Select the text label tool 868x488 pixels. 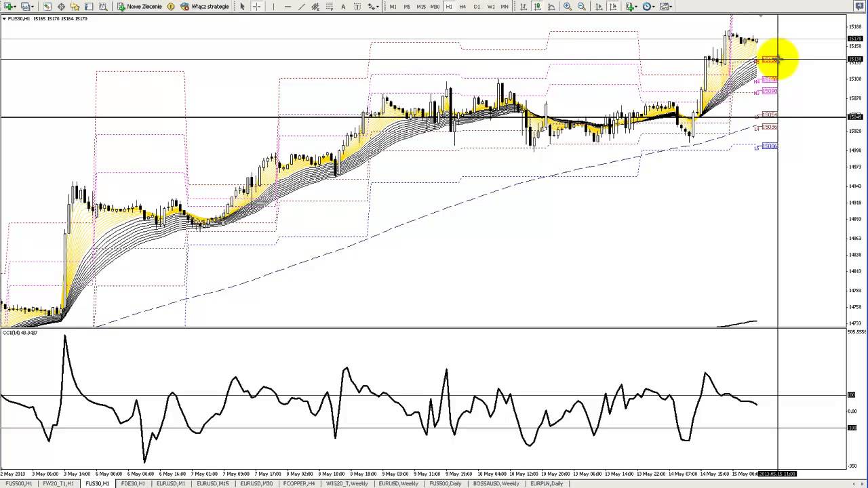357,6
